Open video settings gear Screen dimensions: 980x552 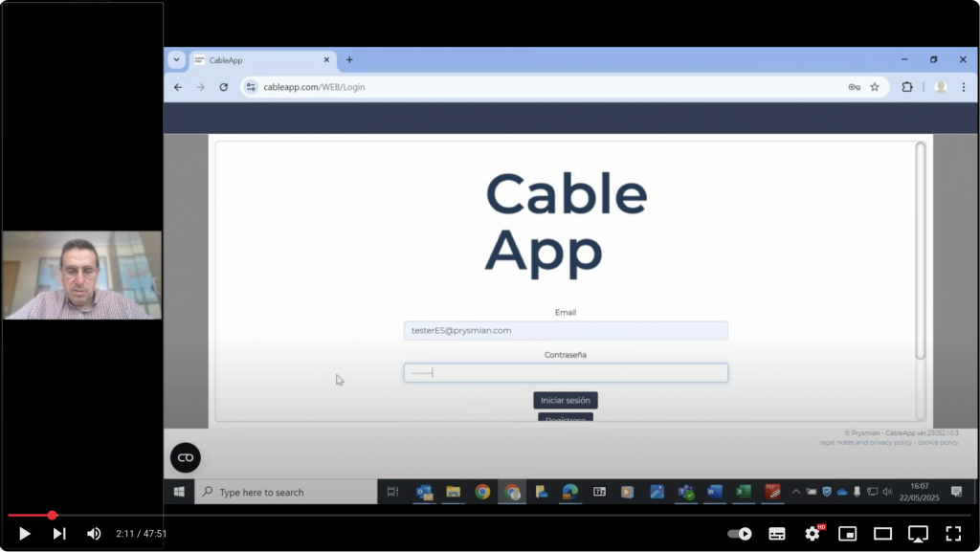(x=812, y=533)
